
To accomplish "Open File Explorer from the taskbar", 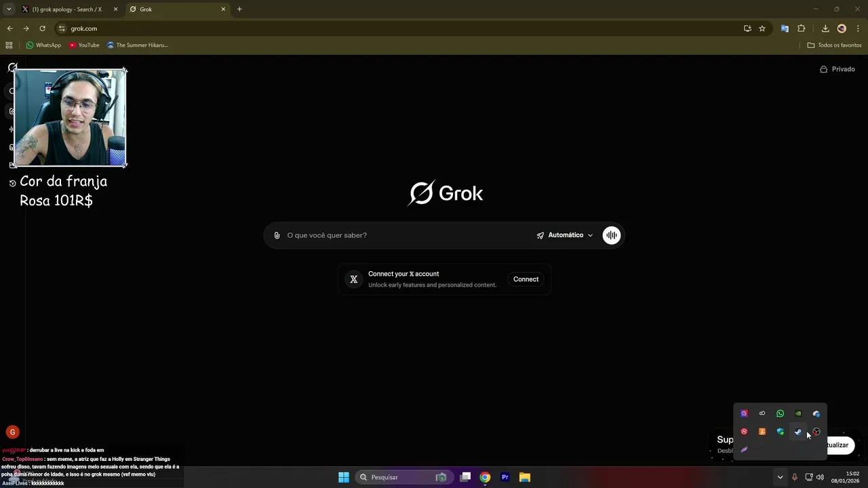I will 525,477.
